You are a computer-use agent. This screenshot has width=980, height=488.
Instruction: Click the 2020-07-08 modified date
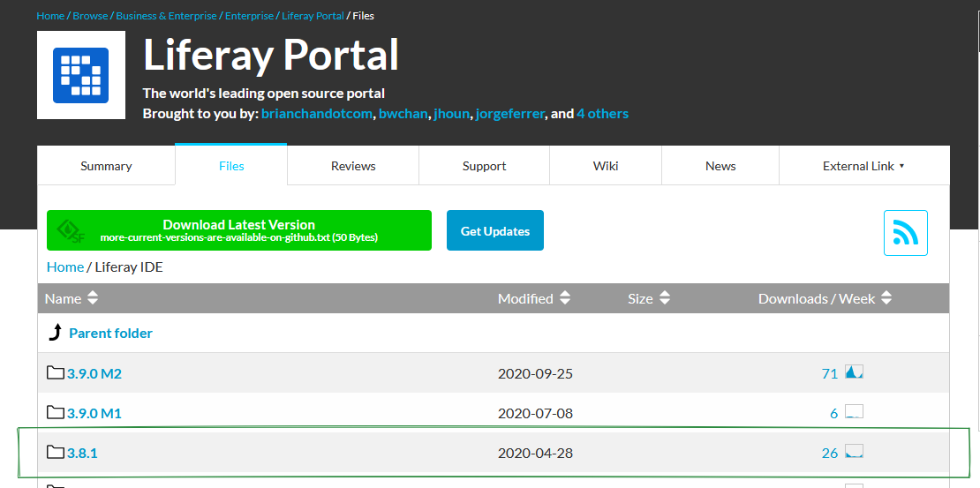pyautogui.click(x=535, y=413)
